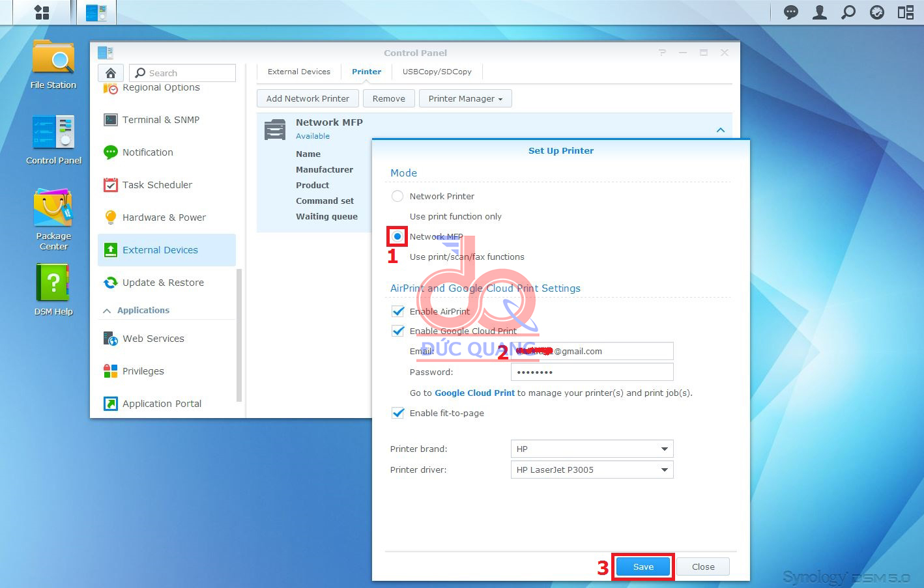Click the Email input field
Screen dimensions: 924x588
pos(592,351)
